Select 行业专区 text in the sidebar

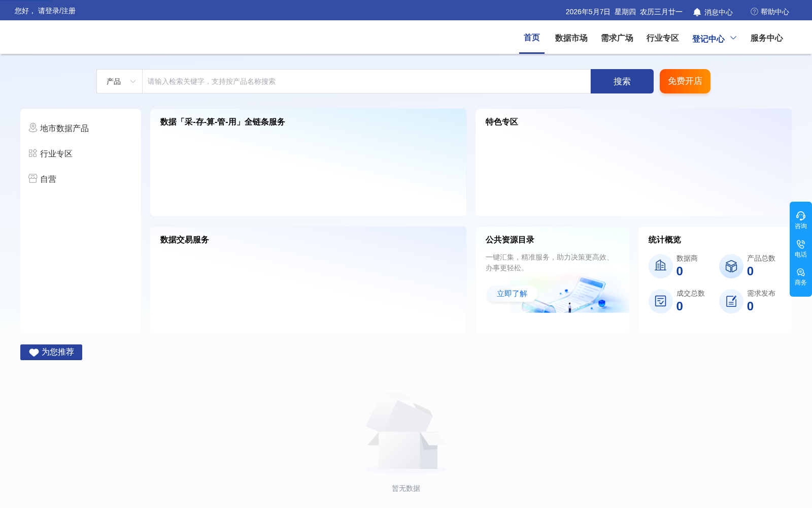click(x=56, y=153)
